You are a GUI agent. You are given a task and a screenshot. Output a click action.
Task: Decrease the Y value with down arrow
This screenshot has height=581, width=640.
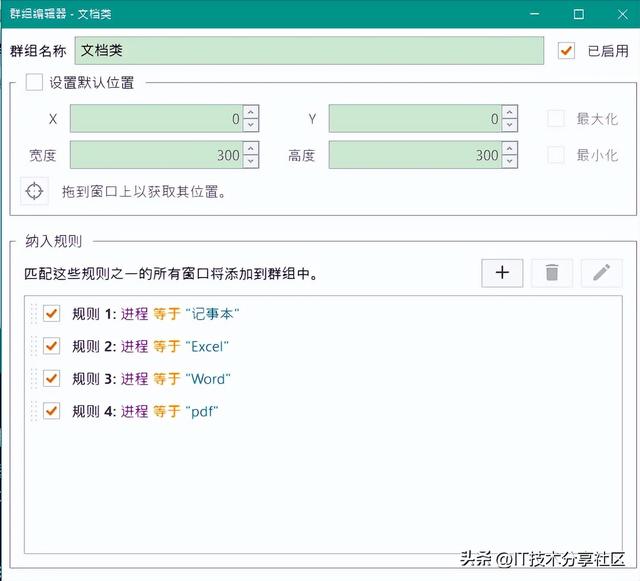coord(510,126)
